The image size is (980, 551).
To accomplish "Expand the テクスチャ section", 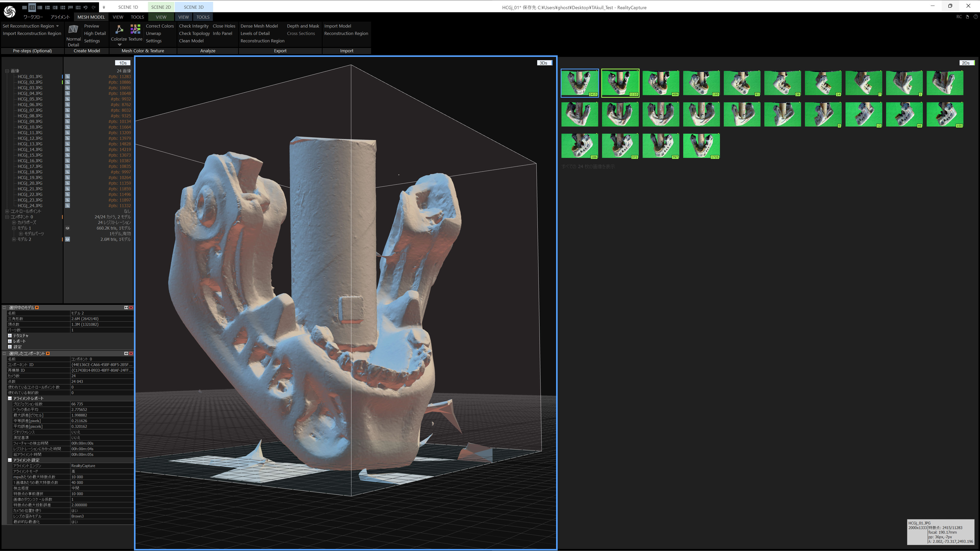I will coord(10,336).
